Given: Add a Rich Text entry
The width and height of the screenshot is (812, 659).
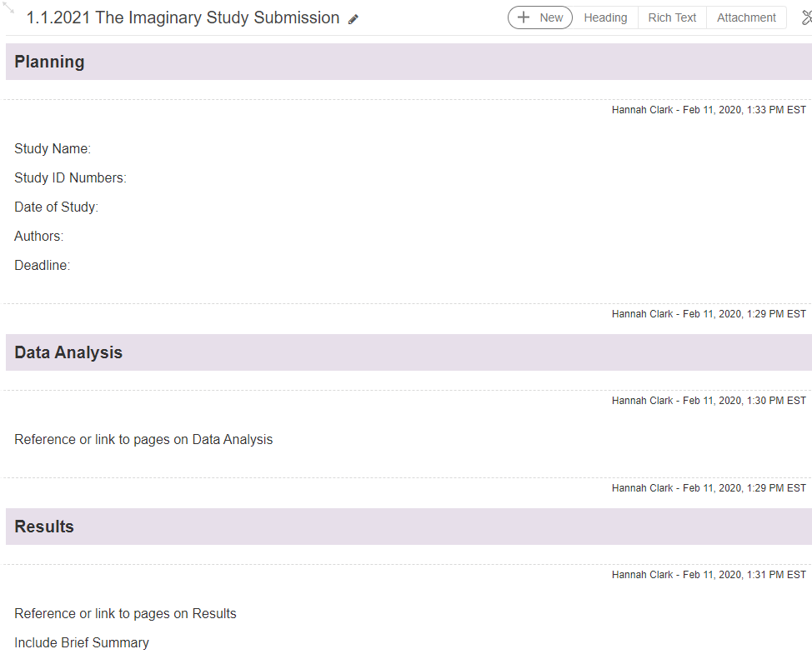Looking at the screenshot, I should tap(672, 17).
